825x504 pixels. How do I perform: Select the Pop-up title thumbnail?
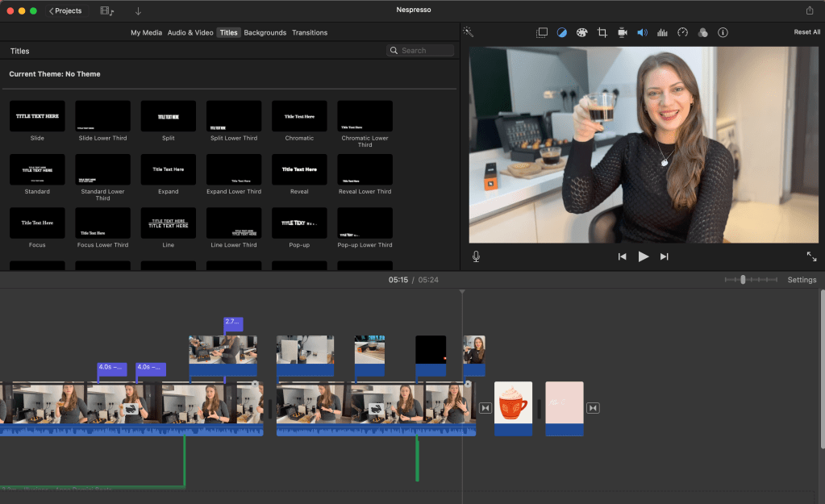click(299, 223)
